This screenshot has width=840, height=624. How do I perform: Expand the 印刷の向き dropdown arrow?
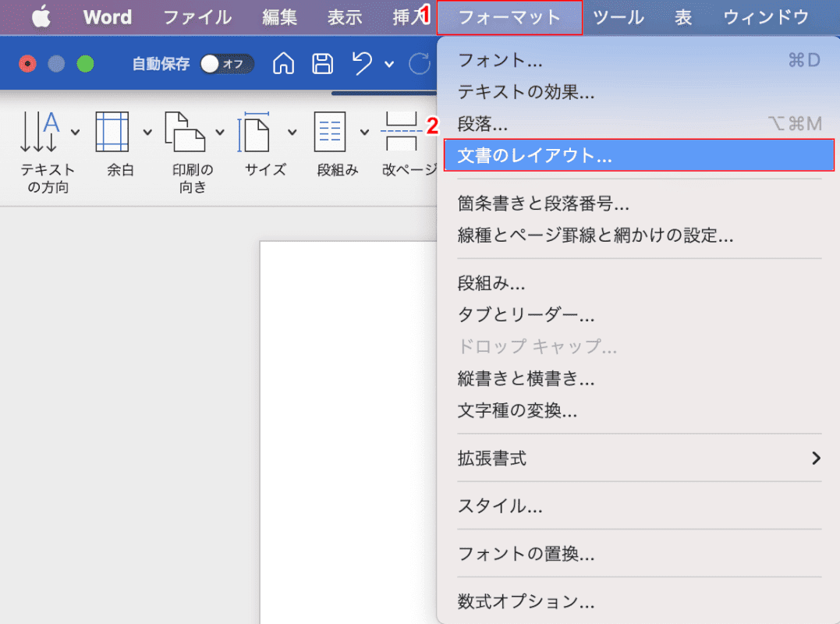click(220, 132)
